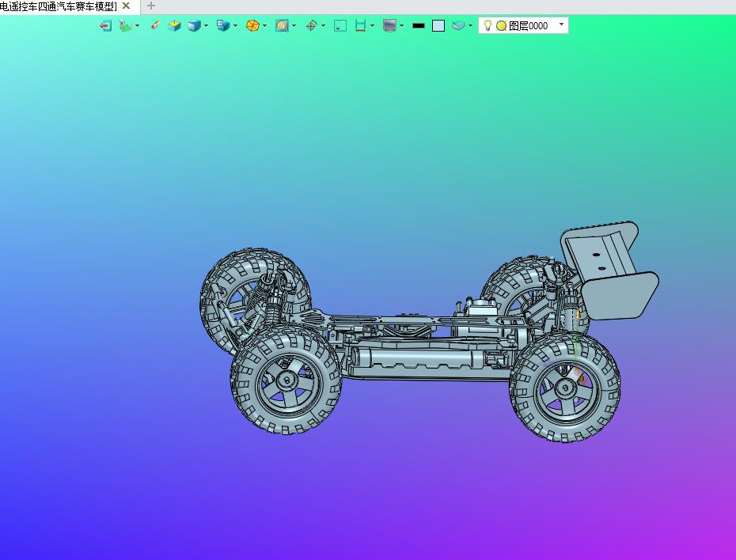Click the layer plane icon

pyautogui.click(x=458, y=26)
